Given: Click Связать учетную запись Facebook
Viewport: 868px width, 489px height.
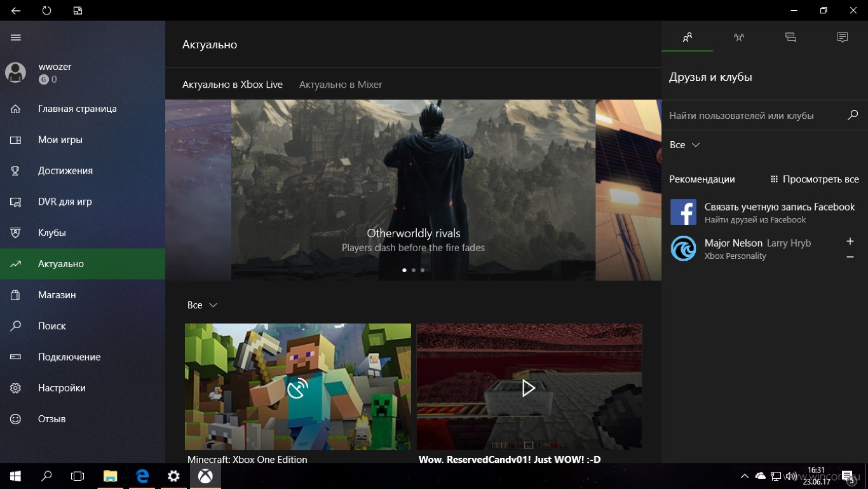Looking at the screenshot, I should 780,207.
